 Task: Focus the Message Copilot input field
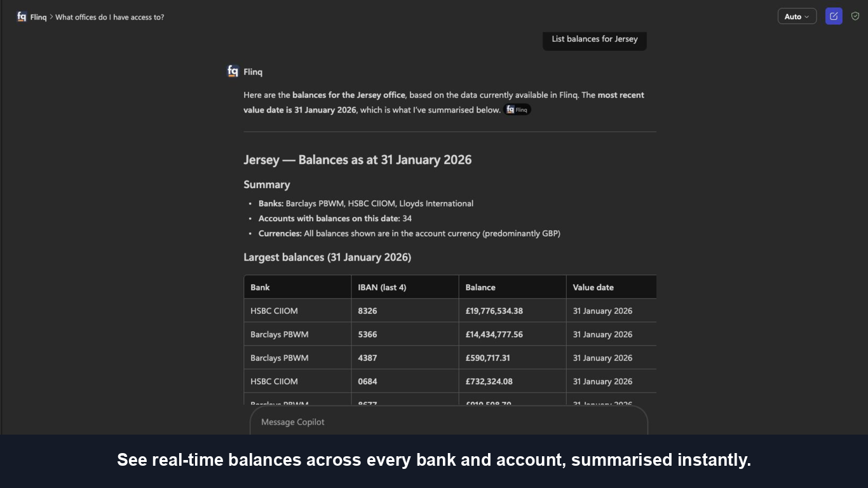coord(449,422)
